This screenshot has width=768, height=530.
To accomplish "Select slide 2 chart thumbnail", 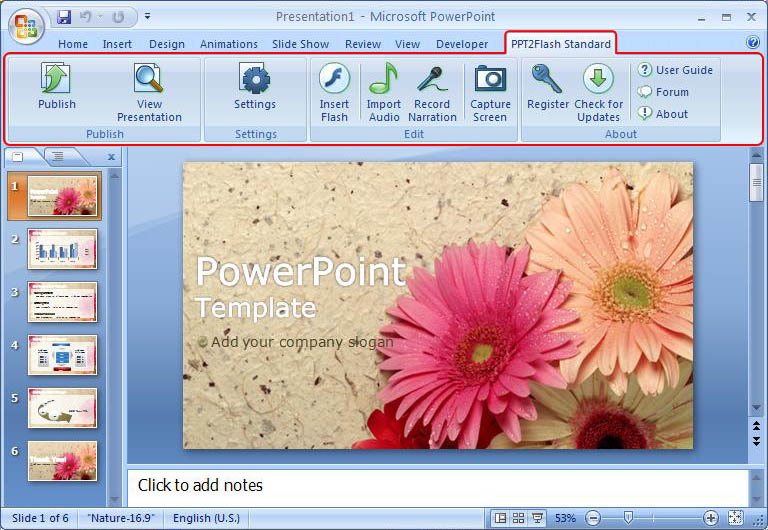I will pyautogui.click(x=62, y=249).
